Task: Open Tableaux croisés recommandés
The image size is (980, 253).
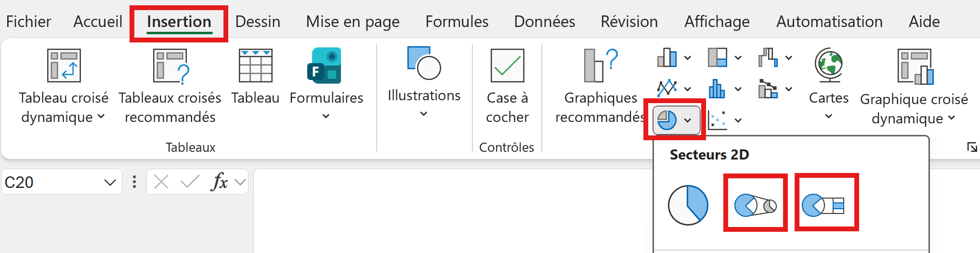Action: 170,66
